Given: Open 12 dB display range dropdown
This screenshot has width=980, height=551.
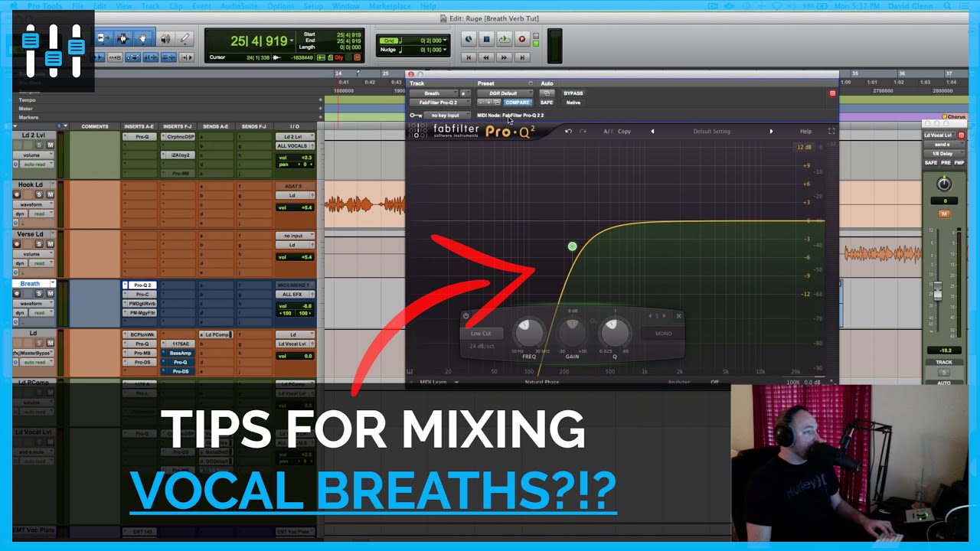Looking at the screenshot, I should tap(803, 147).
